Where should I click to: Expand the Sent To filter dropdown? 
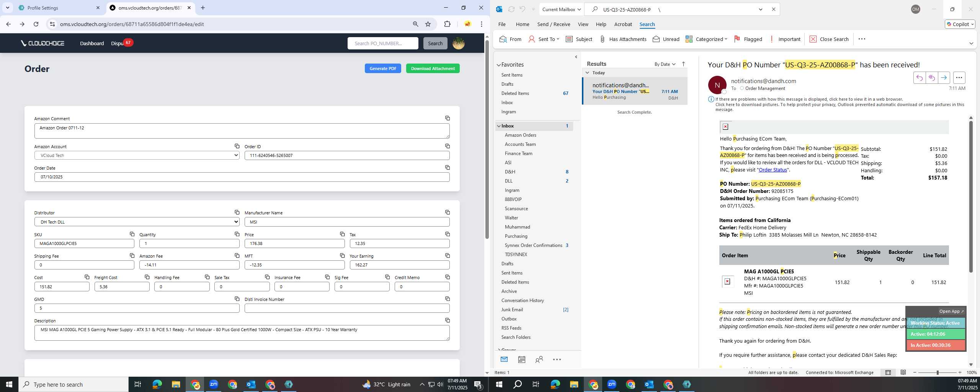[558, 39]
